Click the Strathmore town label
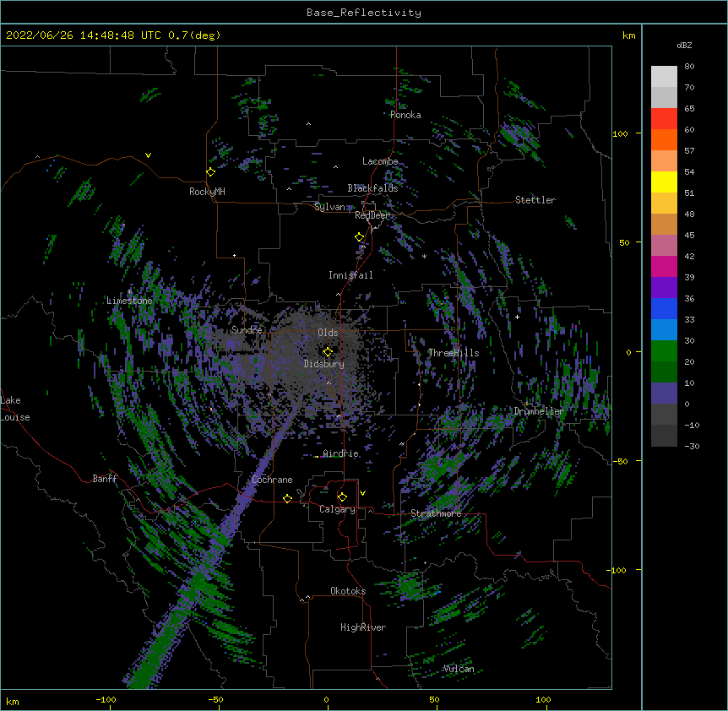This screenshot has width=728, height=711. pos(436,513)
